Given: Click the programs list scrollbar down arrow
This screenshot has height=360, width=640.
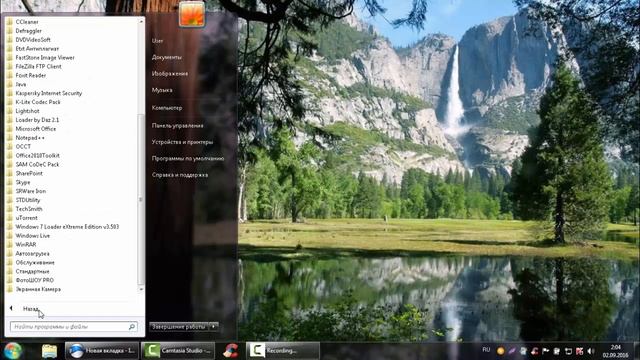Looking at the screenshot, I should coord(141,289).
